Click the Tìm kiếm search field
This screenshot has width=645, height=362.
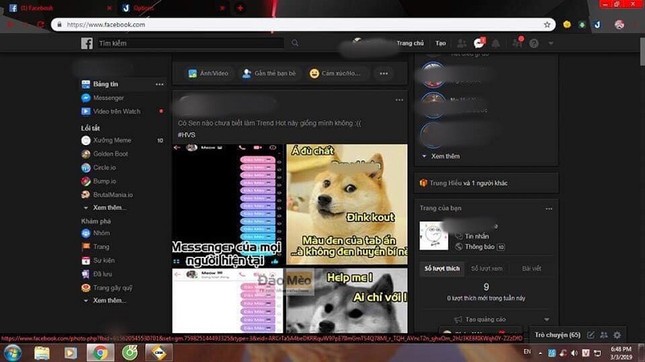pyautogui.click(x=191, y=43)
